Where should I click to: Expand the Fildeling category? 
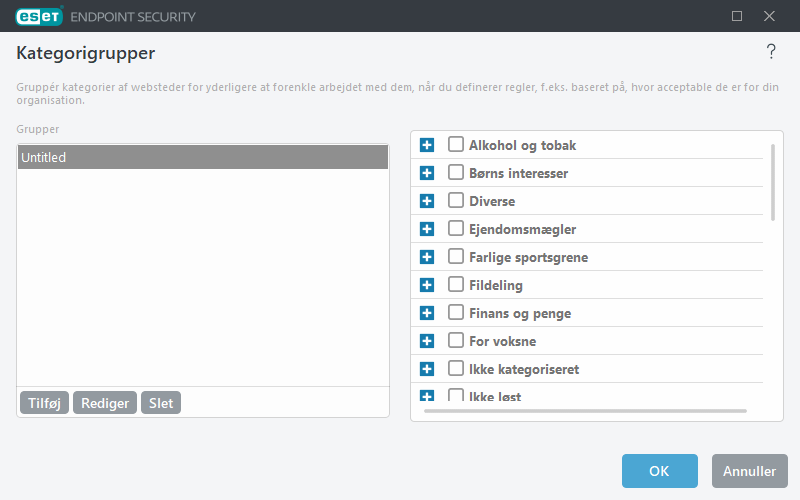[x=427, y=285]
